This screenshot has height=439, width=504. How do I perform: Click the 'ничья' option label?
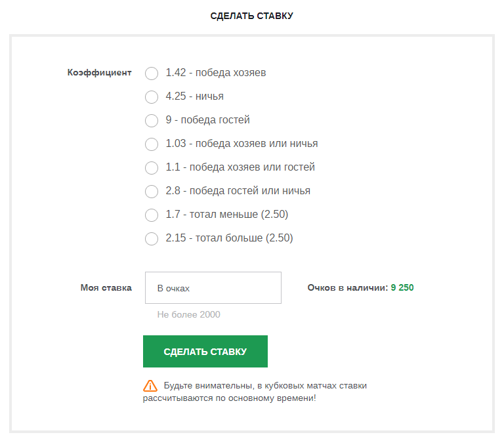point(209,96)
